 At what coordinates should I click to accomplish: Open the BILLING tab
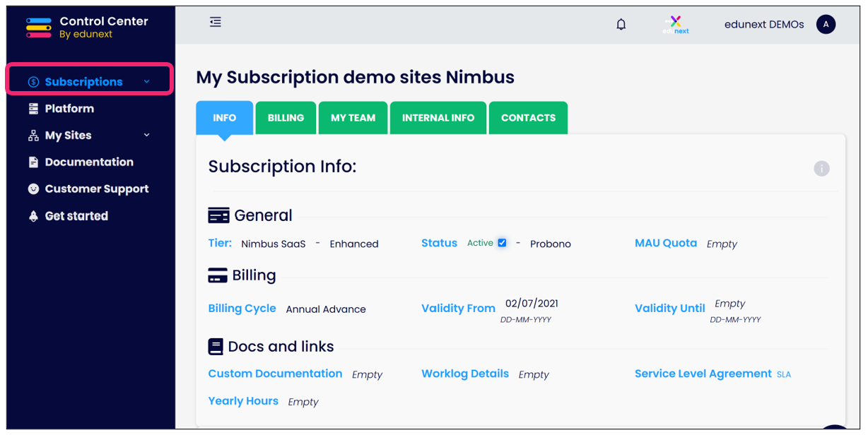point(286,118)
